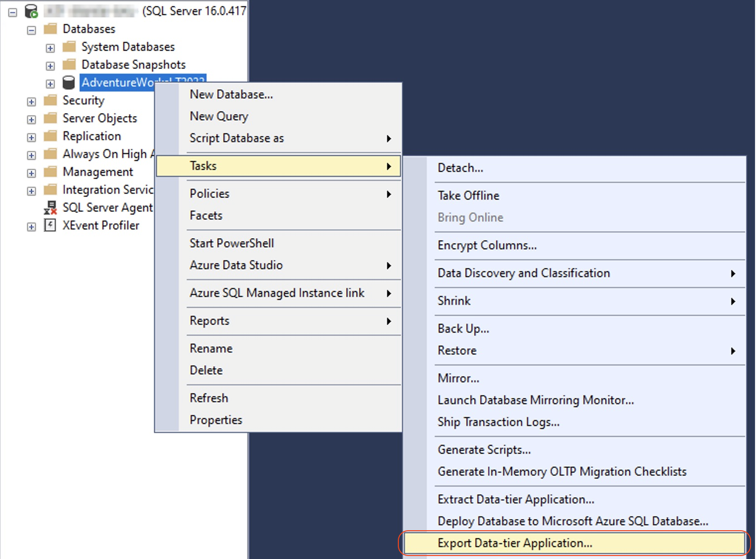This screenshot has height=559, width=756.
Task: Click the AdventureWorksLT2022 database cylinder icon
Action: coord(68,82)
